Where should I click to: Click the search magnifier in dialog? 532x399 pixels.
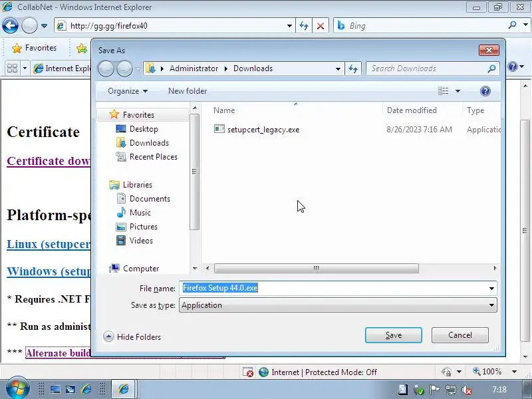tap(491, 69)
